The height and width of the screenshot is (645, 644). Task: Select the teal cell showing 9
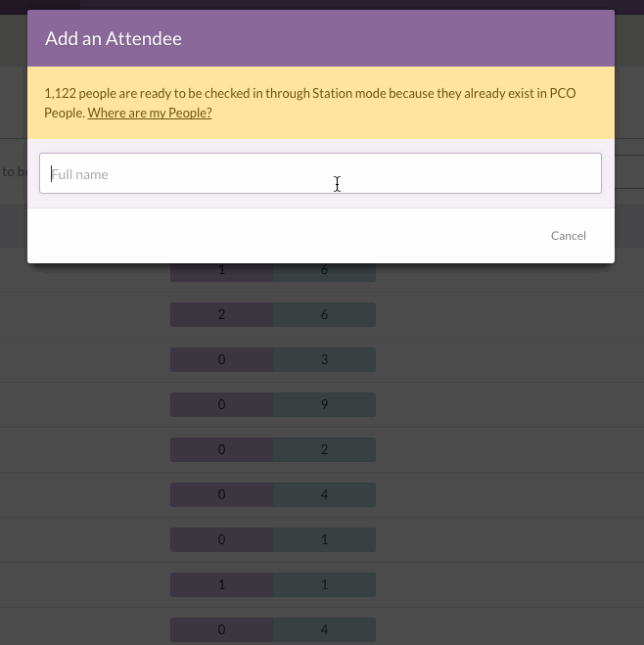point(325,405)
